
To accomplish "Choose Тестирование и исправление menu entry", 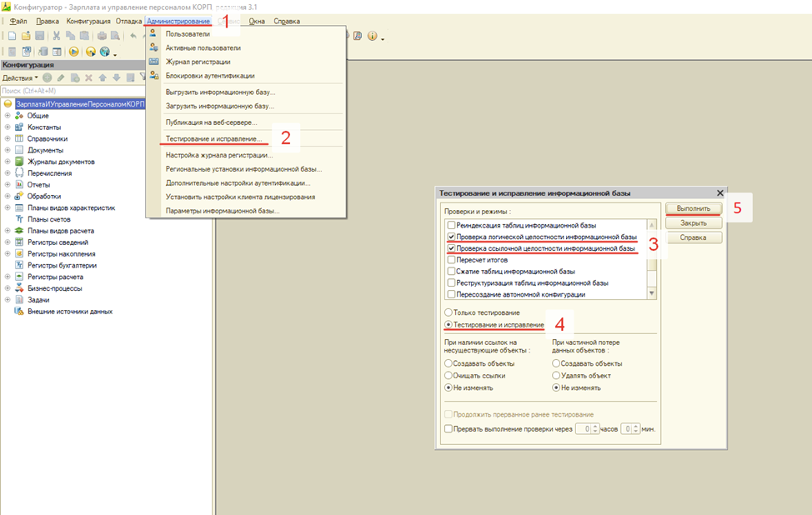I will coord(213,138).
